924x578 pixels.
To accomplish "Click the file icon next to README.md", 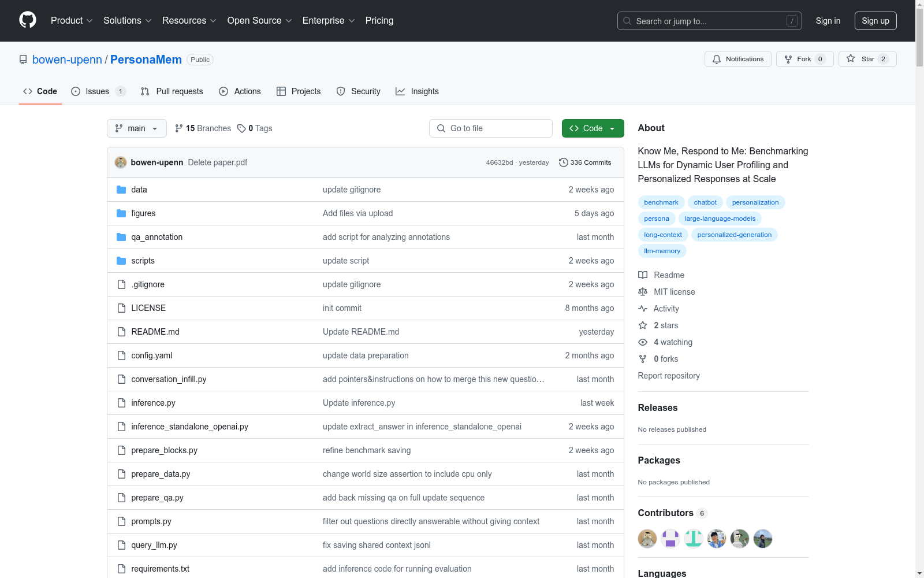I will tap(121, 332).
